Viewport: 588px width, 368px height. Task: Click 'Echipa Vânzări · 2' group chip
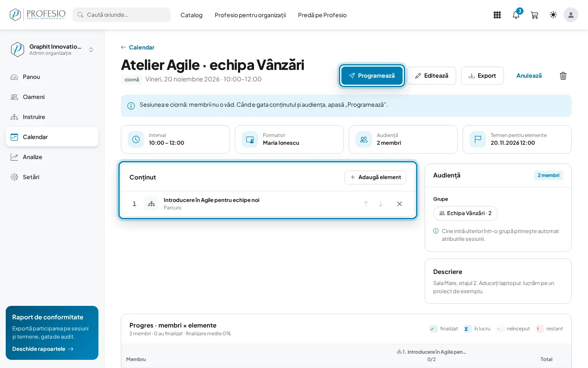point(465,213)
